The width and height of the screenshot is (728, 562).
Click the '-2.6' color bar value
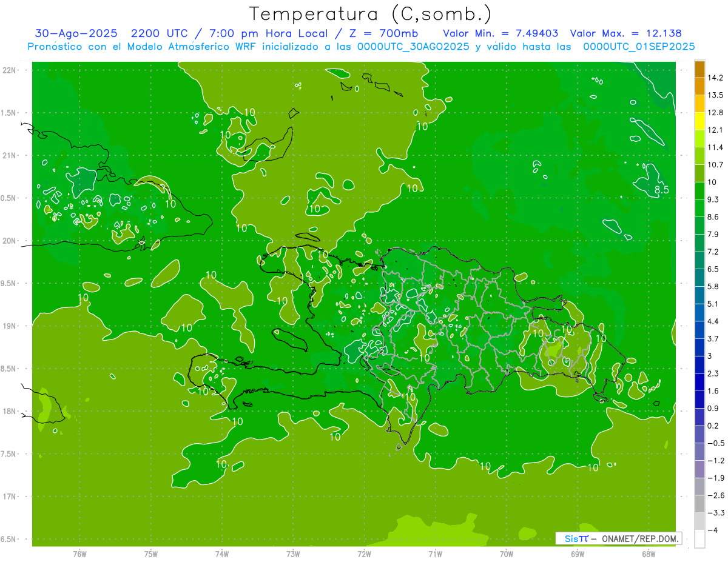pyautogui.click(x=716, y=495)
